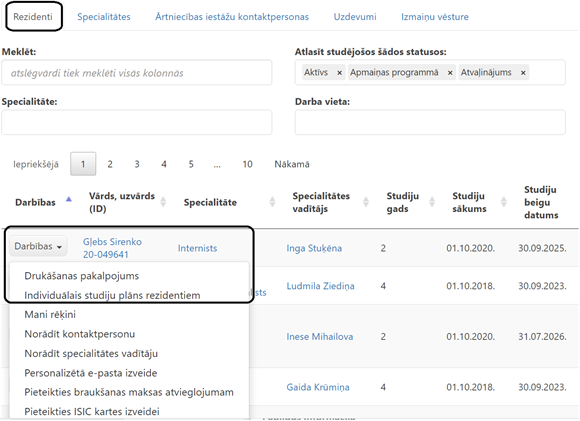
Task: Sort by Darbības column arrow
Action: pos(68,199)
